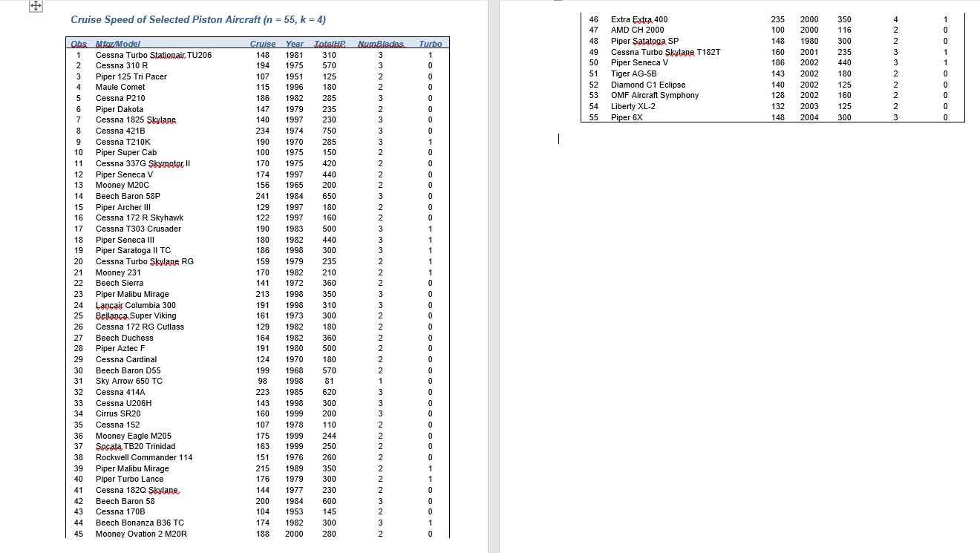Viewport: 980px width, 553px height.
Task: Click "Cessna 172 R Skyhawk"
Action: (x=140, y=217)
